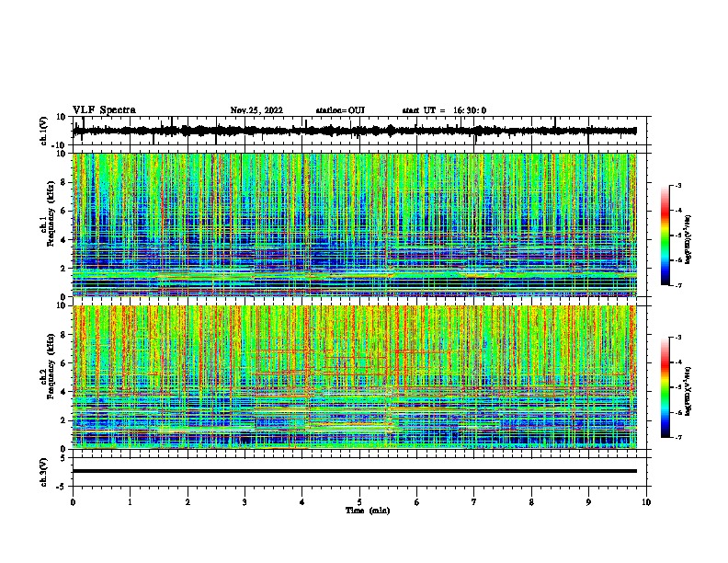
Task: Click inside the ch.2 spectrogram panel
Action: coord(355,377)
